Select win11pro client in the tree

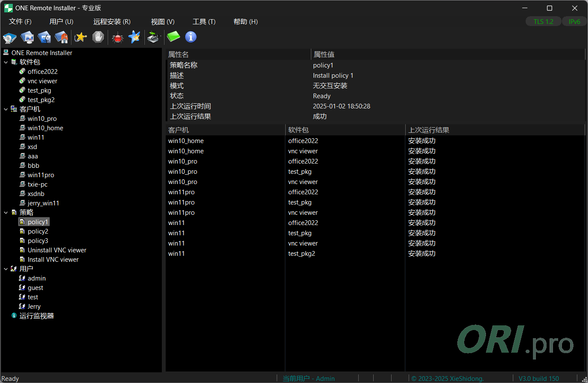pyautogui.click(x=41, y=175)
